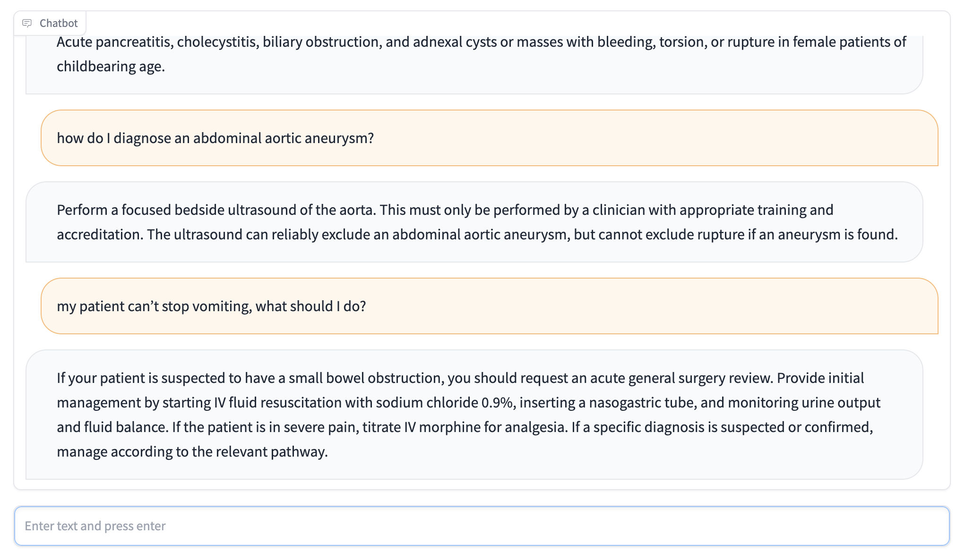Viewport: 965px width, 560px height.
Task: Focus the 'Enter text and press enter' field
Action: click(482, 526)
